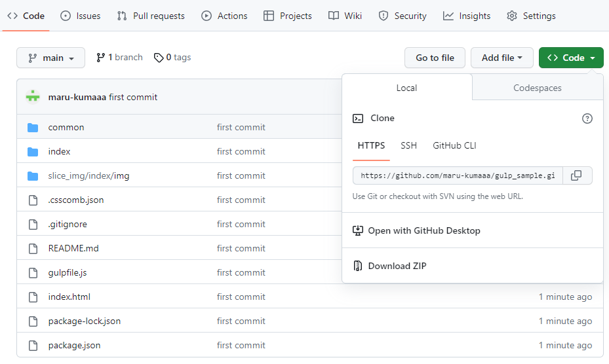This screenshot has width=609, height=364.
Task: Click '1 minute ago' in package-lock.json row
Action: 565,321
